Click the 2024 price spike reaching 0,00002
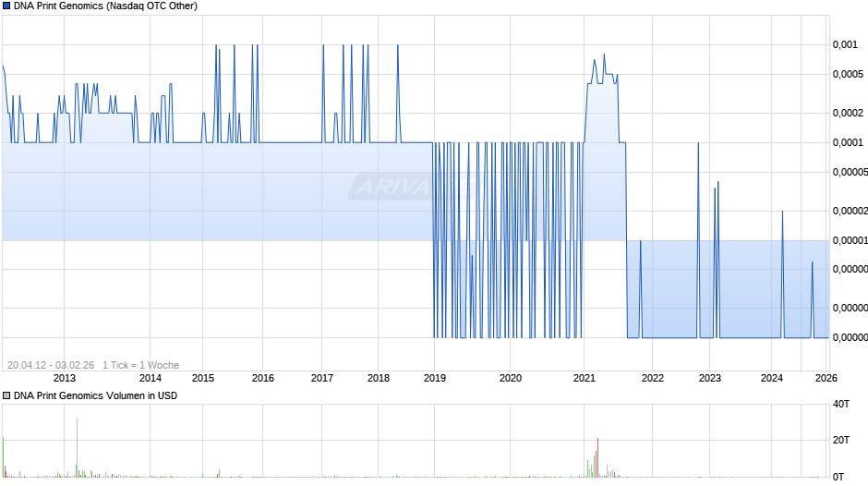868x486 pixels. [782, 274]
